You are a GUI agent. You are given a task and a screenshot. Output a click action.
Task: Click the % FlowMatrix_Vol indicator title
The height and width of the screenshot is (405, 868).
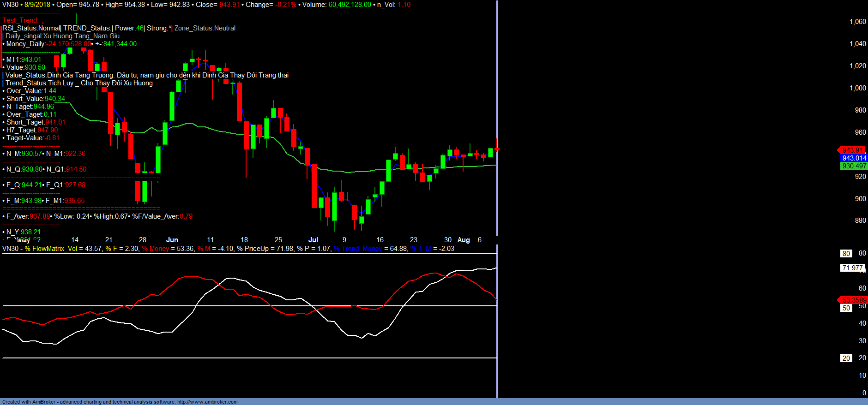pos(51,249)
